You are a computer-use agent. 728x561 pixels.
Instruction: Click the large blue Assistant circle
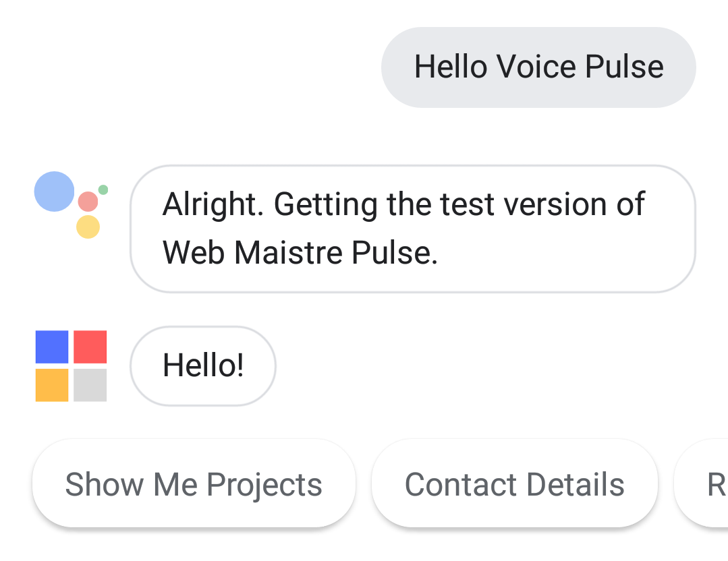[x=55, y=191]
